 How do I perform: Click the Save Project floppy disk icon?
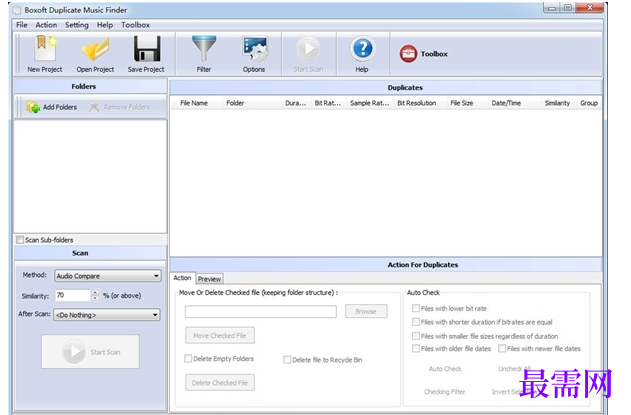tap(146, 51)
